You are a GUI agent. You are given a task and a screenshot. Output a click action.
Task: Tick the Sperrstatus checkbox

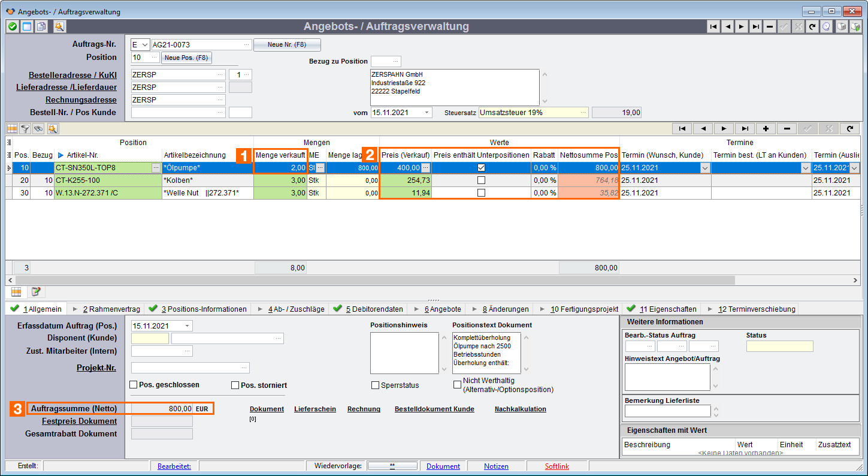(x=376, y=385)
